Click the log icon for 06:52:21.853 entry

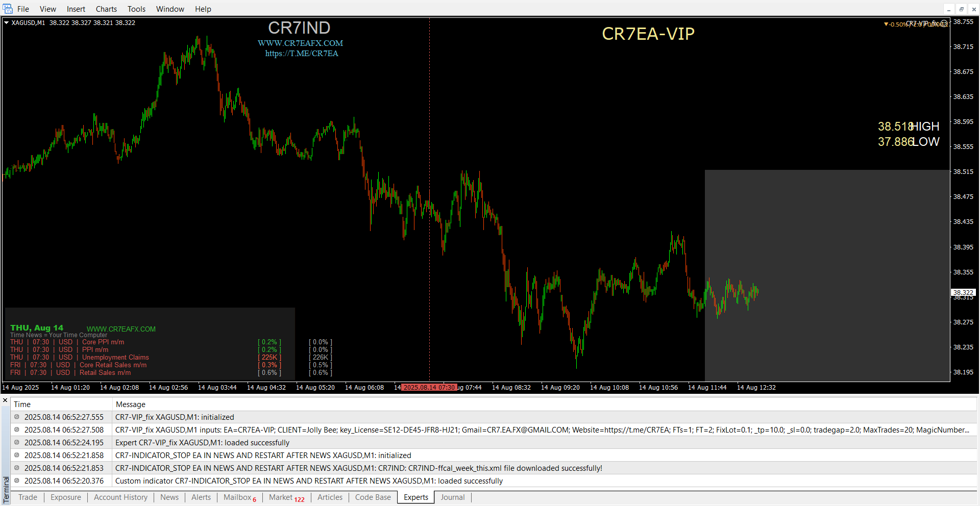(17, 468)
